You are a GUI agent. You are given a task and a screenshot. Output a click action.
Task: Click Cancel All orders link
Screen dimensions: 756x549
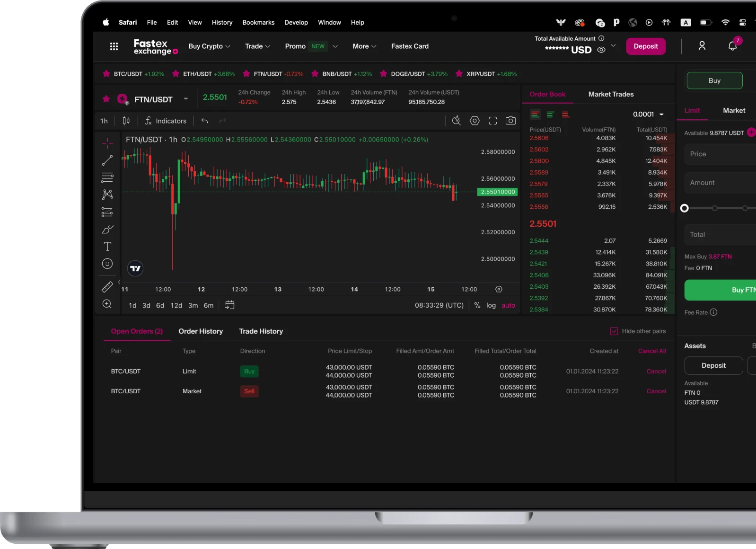coord(652,351)
